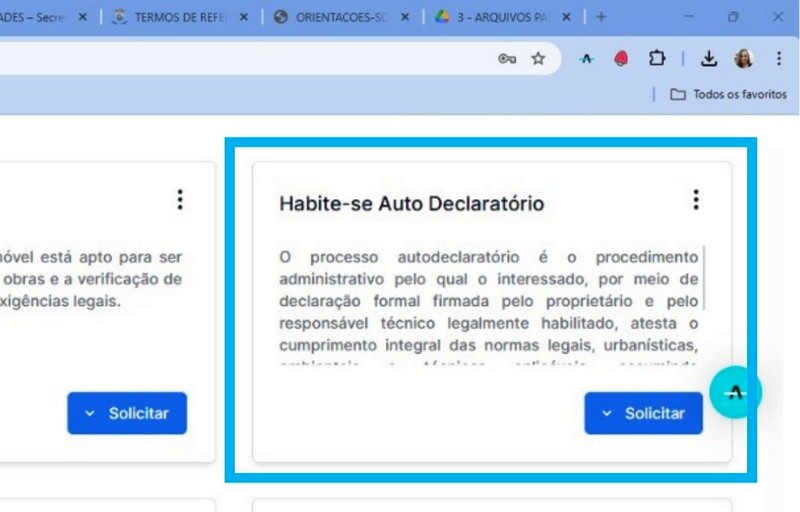Click the description scrollbar in Habite-se card

click(704, 278)
